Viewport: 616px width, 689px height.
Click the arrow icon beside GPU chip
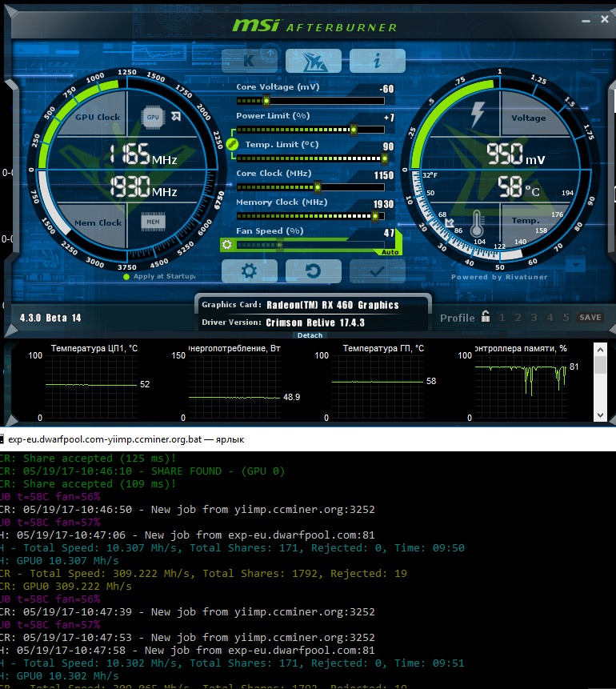[176, 117]
